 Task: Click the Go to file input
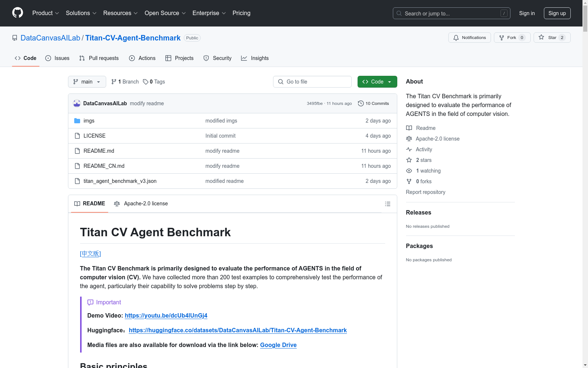312,82
